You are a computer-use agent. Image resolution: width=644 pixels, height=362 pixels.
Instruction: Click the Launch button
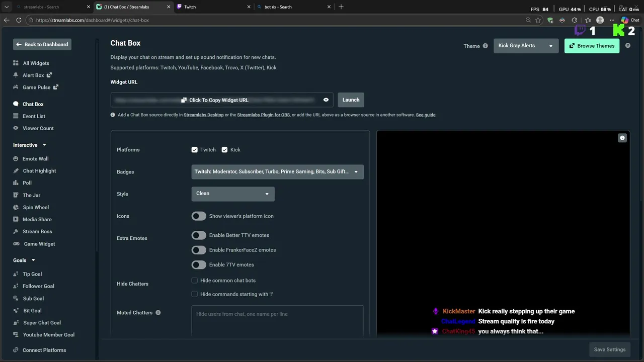click(351, 100)
